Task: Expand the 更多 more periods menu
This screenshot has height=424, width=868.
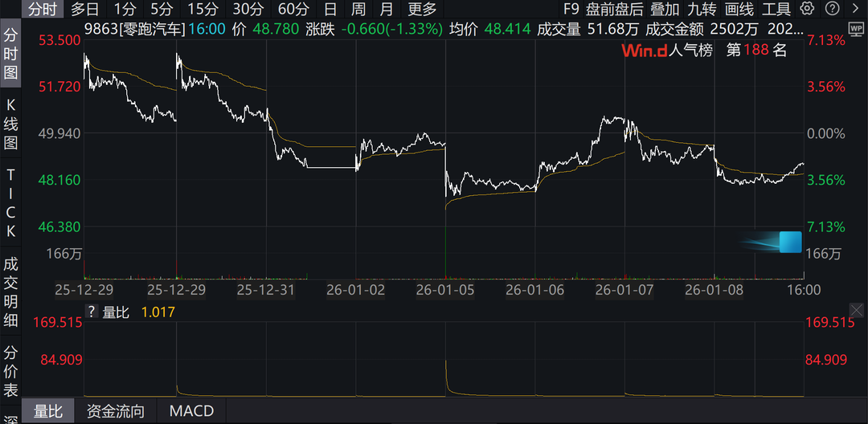Action: tap(423, 9)
